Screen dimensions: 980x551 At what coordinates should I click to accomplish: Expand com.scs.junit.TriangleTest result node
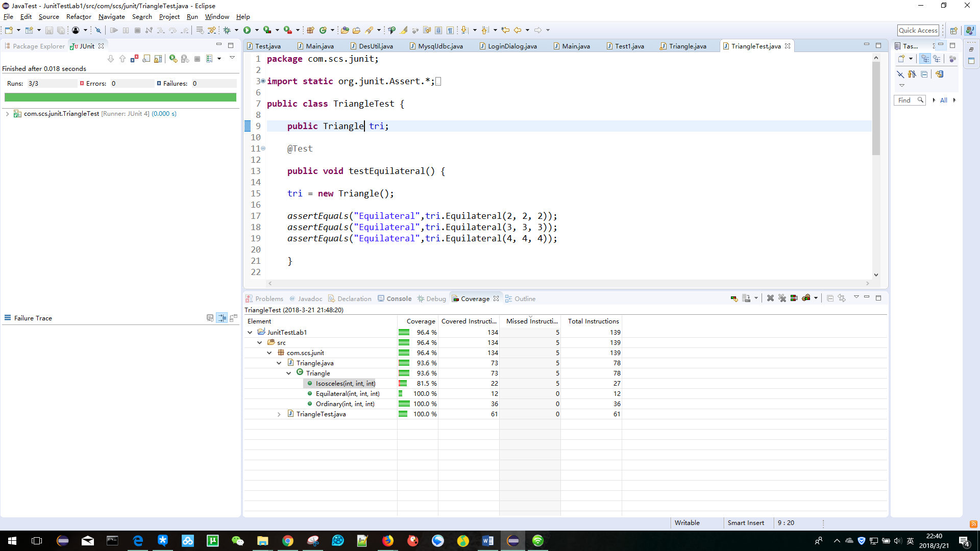coord(7,114)
